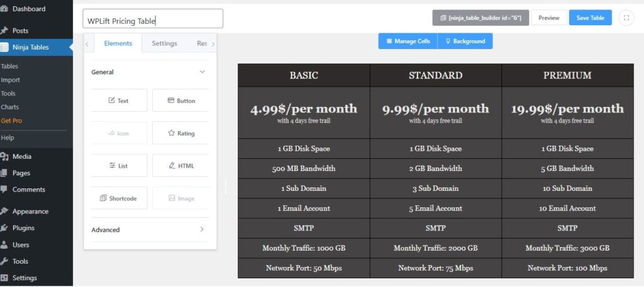Open Media in WordPress sidebar
Screen dimensions: 644x287
click(x=22, y=156)
